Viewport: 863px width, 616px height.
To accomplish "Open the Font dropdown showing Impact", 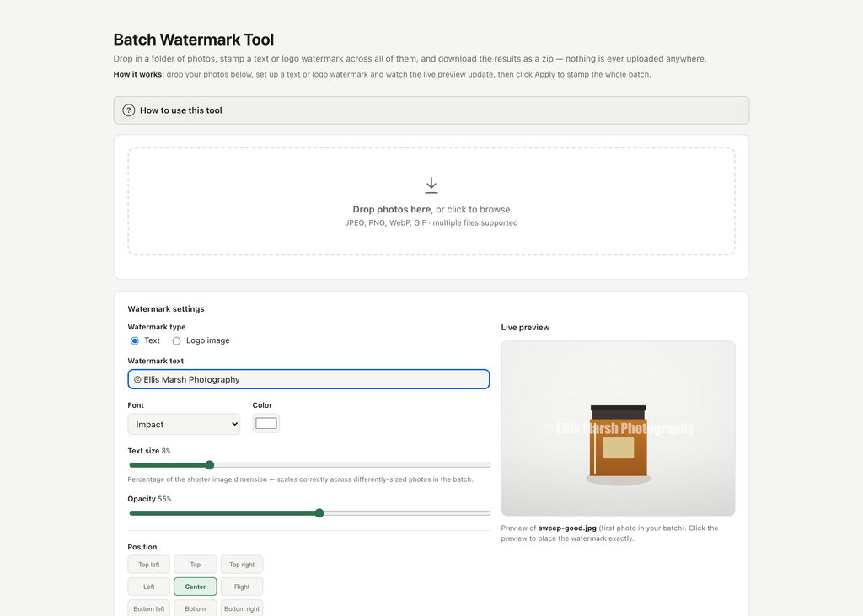I will (184, 425).
